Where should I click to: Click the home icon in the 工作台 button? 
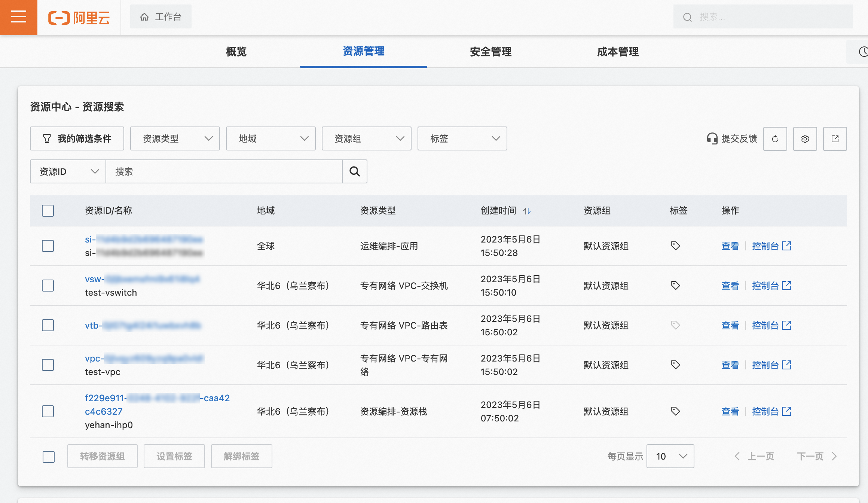(144, 17)
